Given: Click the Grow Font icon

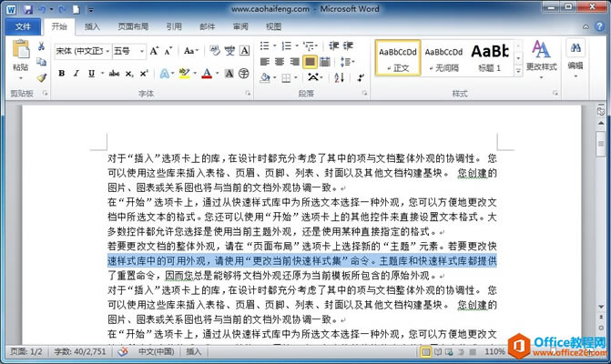Looking at the screenshot, I should pos(154,51).
